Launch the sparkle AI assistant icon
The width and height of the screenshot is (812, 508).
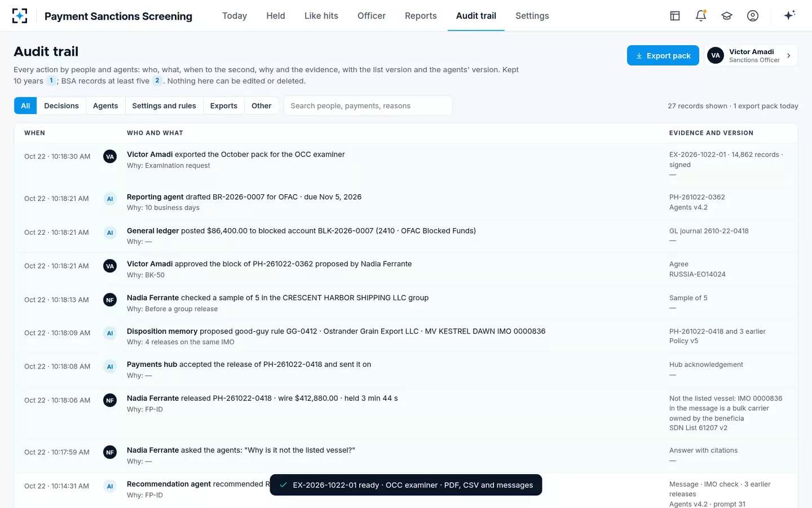pos(789,15)
